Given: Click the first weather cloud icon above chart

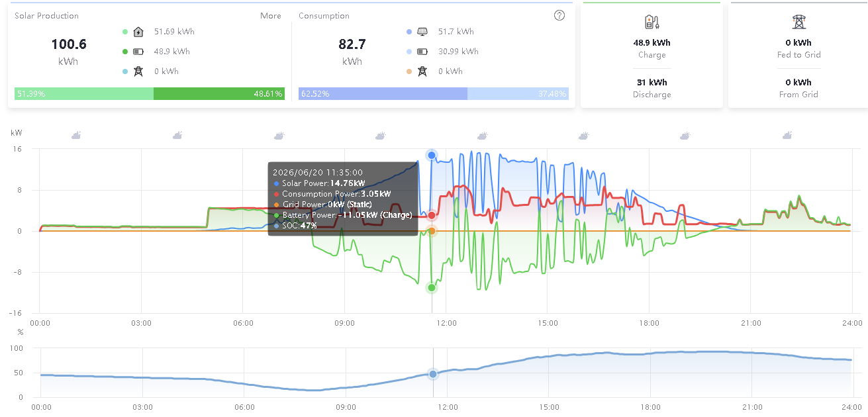Looking at the screenshot, I should (76, 136).
